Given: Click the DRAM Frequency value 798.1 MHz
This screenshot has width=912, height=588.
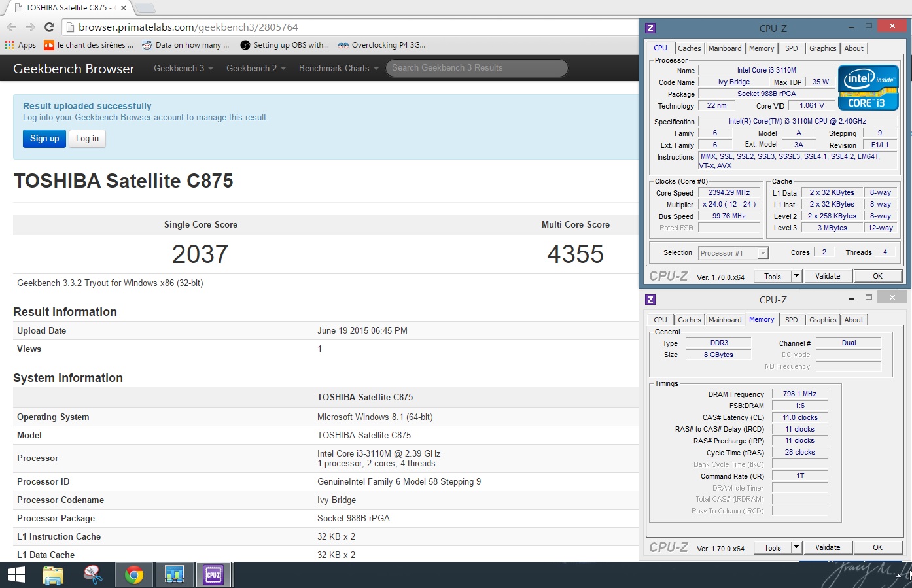Looking at the screenshot, I should click(x=799, y=394).
